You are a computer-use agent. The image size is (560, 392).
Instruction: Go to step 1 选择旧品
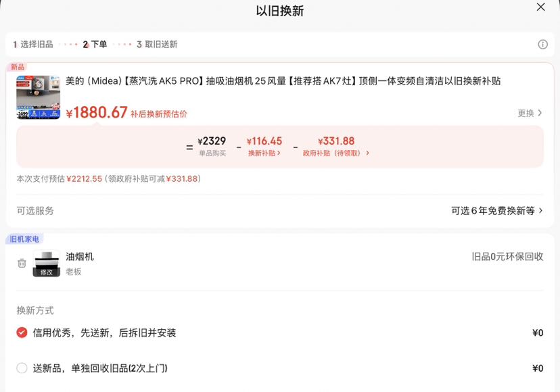[x=33, y=45]
